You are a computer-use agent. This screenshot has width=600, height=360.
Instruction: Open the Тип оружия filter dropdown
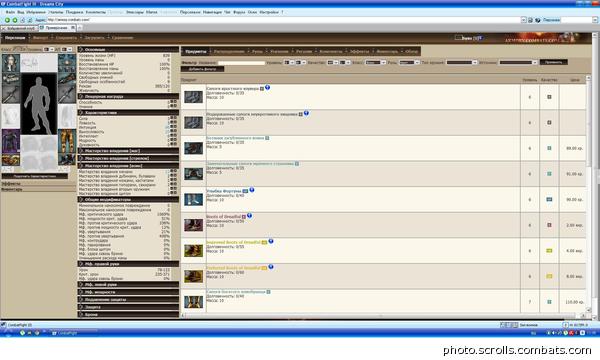461,62
